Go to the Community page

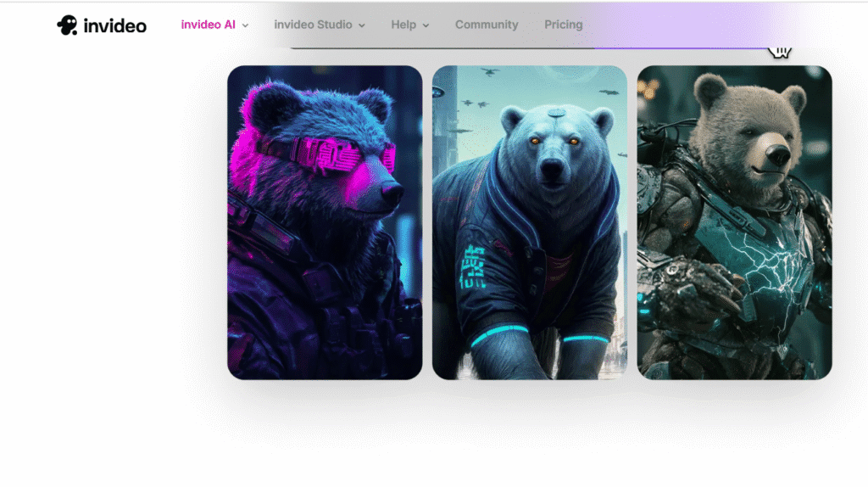click(487, 25)
